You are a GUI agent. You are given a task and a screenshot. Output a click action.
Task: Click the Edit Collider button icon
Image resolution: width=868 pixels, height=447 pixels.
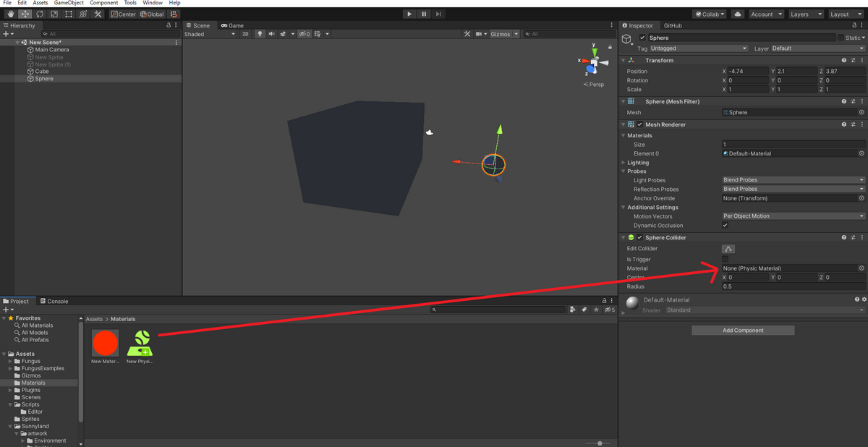728,248
